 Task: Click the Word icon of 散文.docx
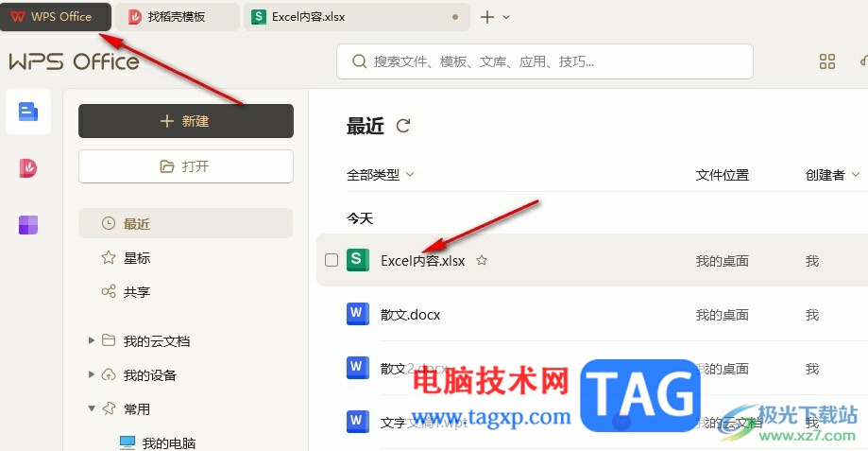pos(358,314)
